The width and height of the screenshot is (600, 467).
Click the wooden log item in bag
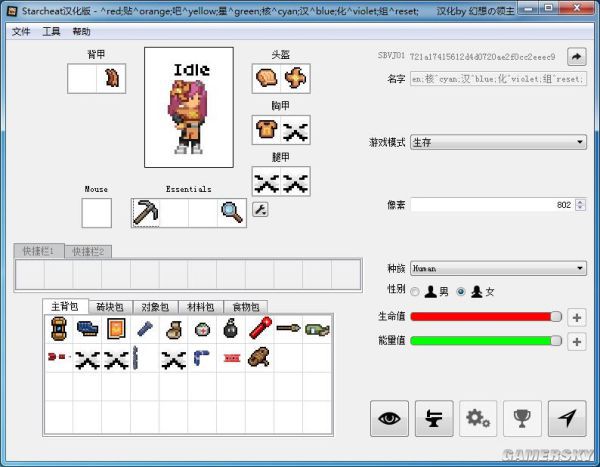point(259,358)
